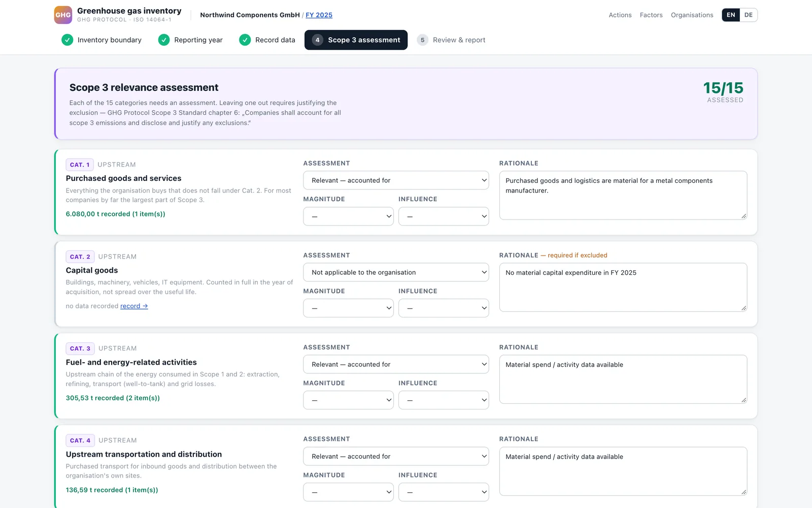Image resolution: width=812 pixels, height=508 pixels.
Task: Click the green checkmark beside Record data
Action: [245, 40]
